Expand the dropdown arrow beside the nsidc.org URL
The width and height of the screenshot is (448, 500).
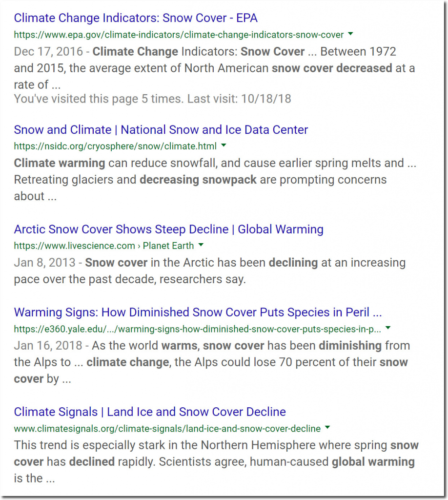[x=224, y=146]
